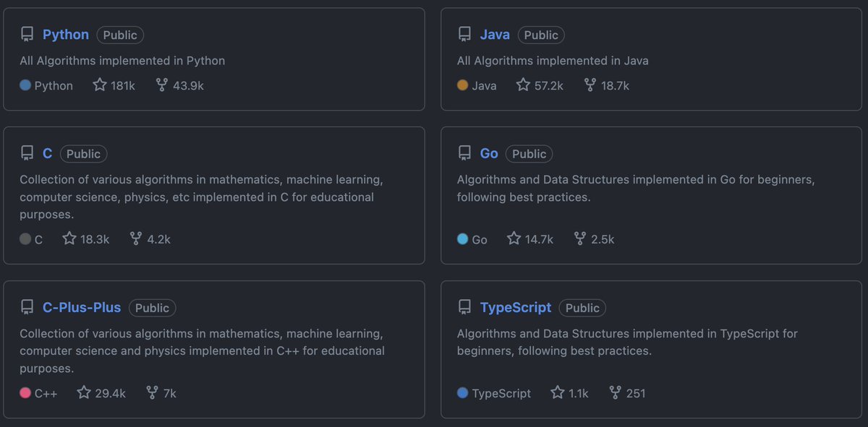Click the star icon showing 14.7k

[514, 238]
